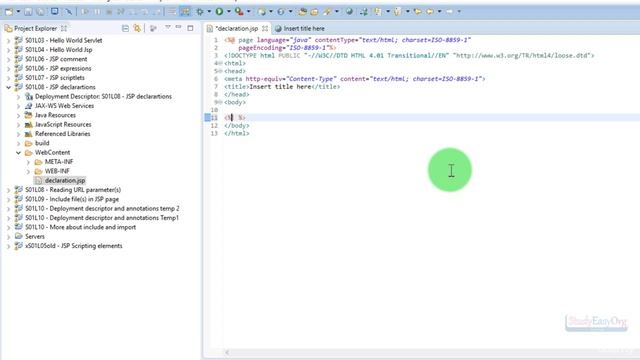Collapse the html fold marker on line 4
This screenshot has height=360, width=640.
coord(220,64)
